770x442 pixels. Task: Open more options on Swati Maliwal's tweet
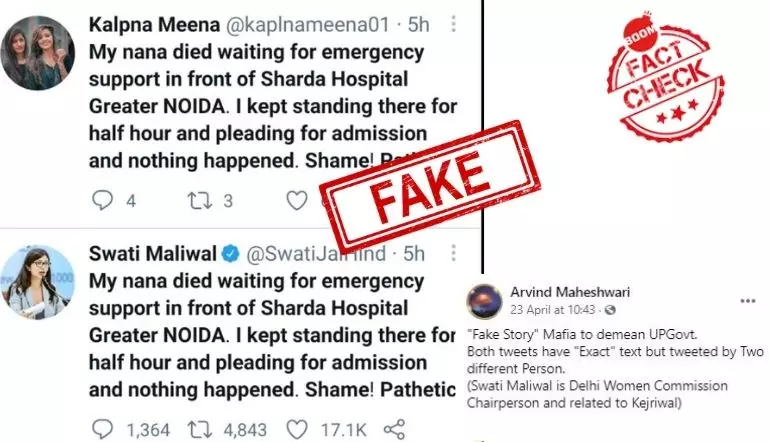pyautogui.click(x=453, y=253)
